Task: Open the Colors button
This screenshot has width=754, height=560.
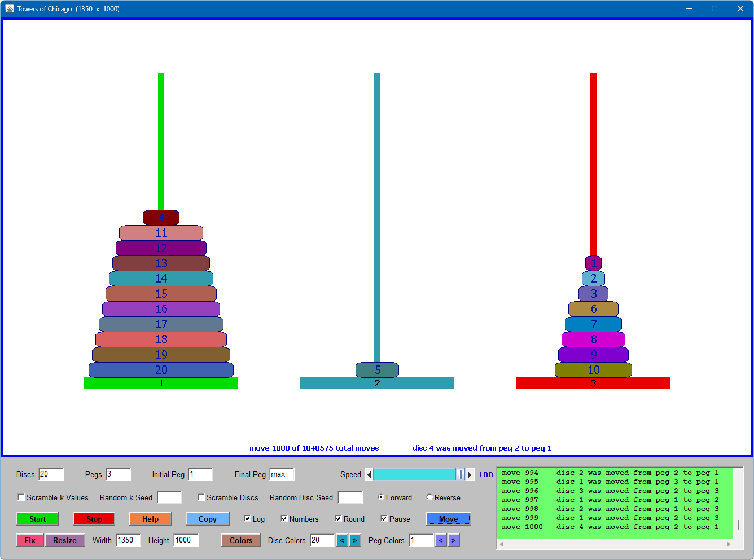Action: (x=241, y=540)
